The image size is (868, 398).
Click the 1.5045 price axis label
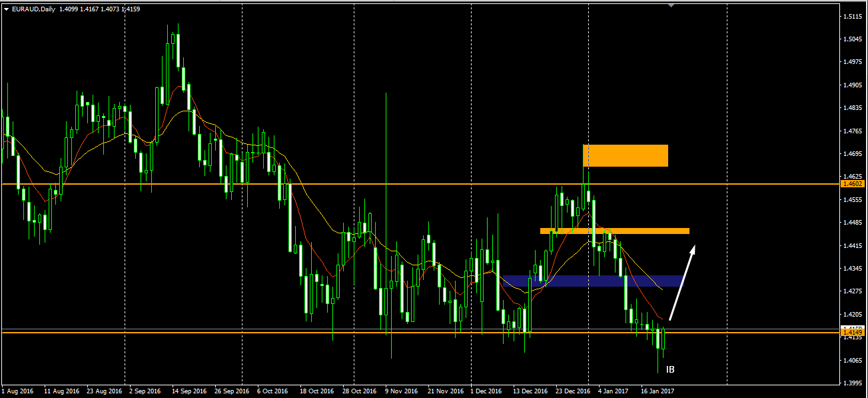pos(852,39)
